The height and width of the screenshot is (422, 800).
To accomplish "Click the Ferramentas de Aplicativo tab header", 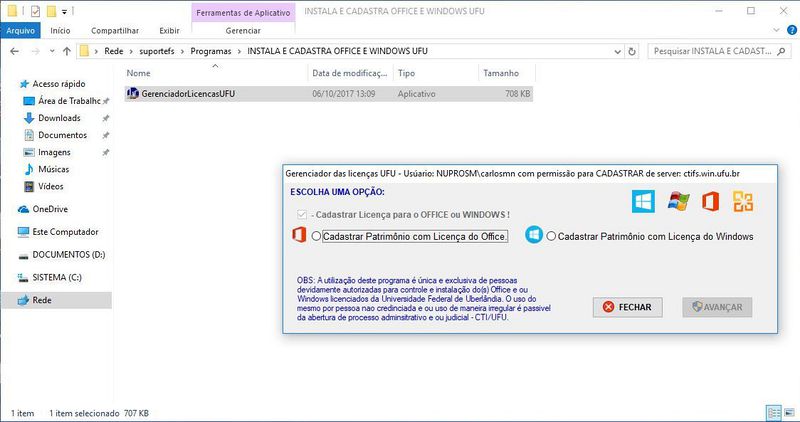I will click(243, 13).
